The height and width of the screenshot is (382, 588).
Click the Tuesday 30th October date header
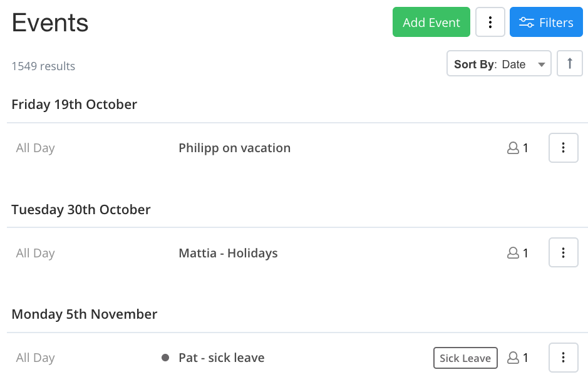81,209
